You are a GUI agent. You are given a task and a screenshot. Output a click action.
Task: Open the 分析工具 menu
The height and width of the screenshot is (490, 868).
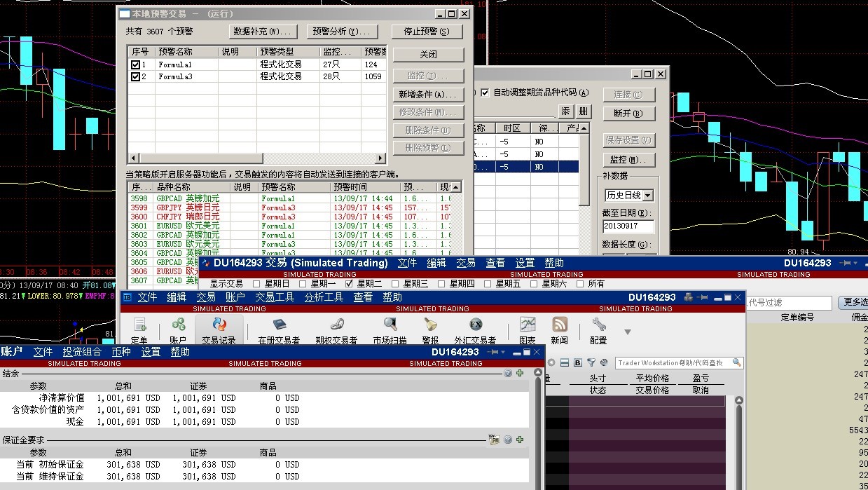[x=324, y=297]
